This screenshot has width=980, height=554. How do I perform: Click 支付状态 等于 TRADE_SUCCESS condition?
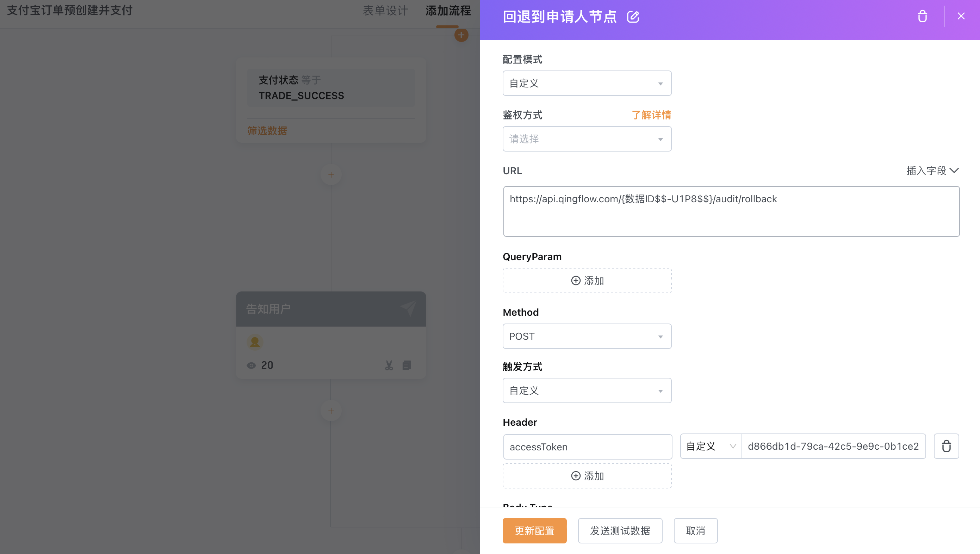pyautogui.click(x=331, y=88)
